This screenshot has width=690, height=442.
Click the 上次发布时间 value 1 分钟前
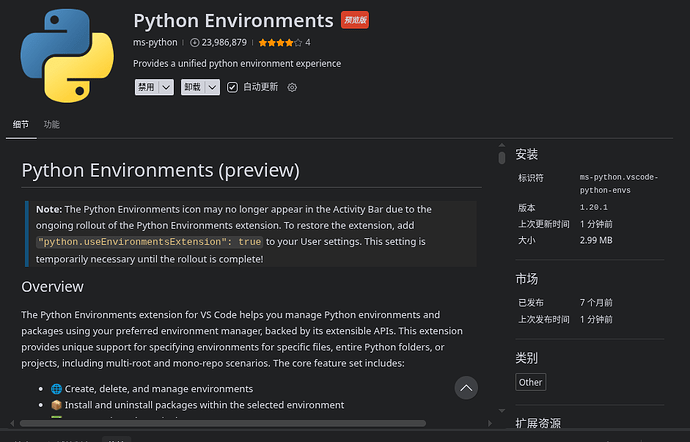[596, 319]
